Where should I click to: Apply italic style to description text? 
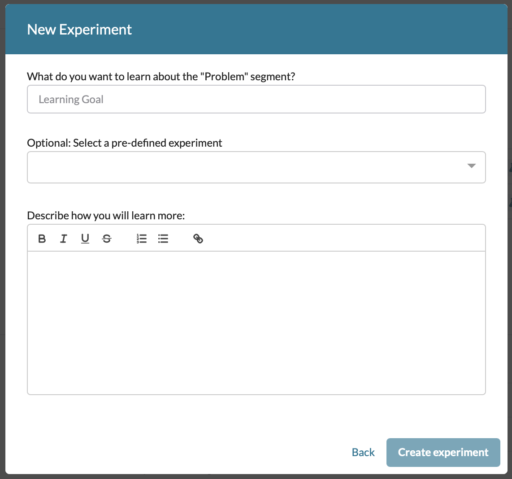pyautogui.click(x=63, y=239)
